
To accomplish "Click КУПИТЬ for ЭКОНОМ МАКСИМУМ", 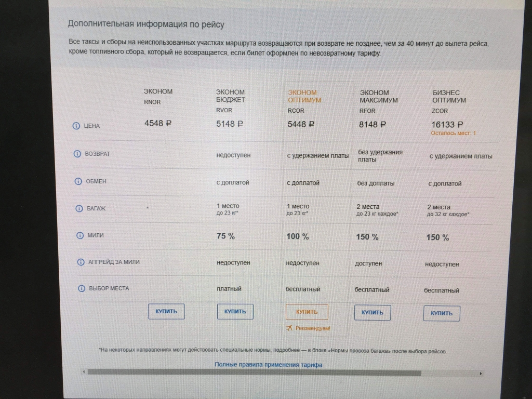I will [372, 312].
